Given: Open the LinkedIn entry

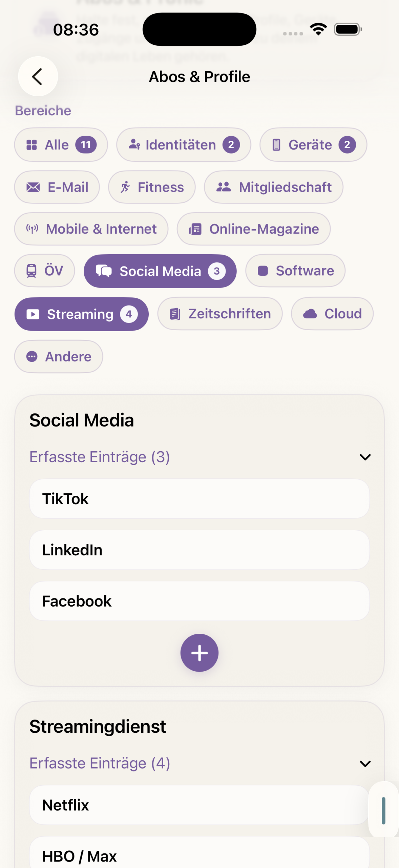Looking at the screenshot, I should point(199,550).
